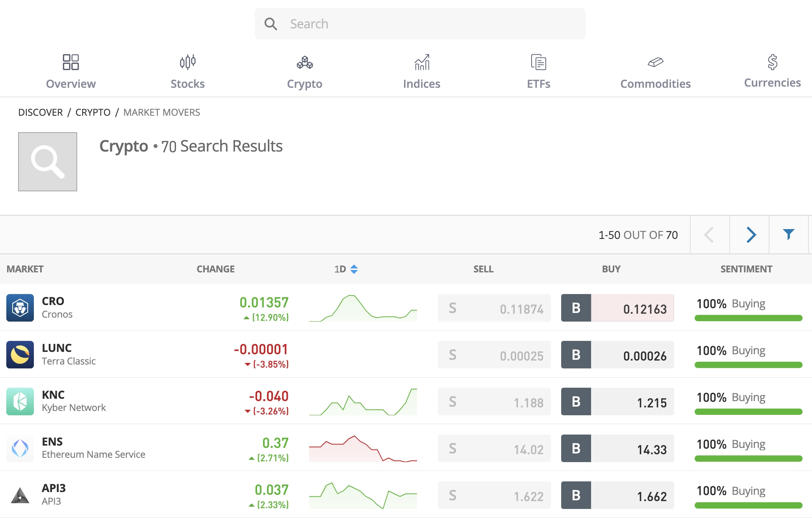This screenshot has width=812, height=518.
Task: Click the KNC sentiment bar
Action: tap(748, 412)
